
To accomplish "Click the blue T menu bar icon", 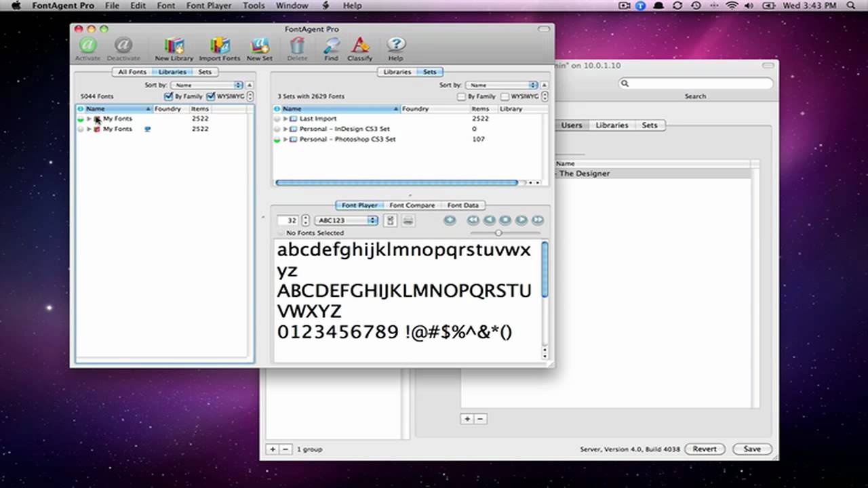I will coord(641,6).
